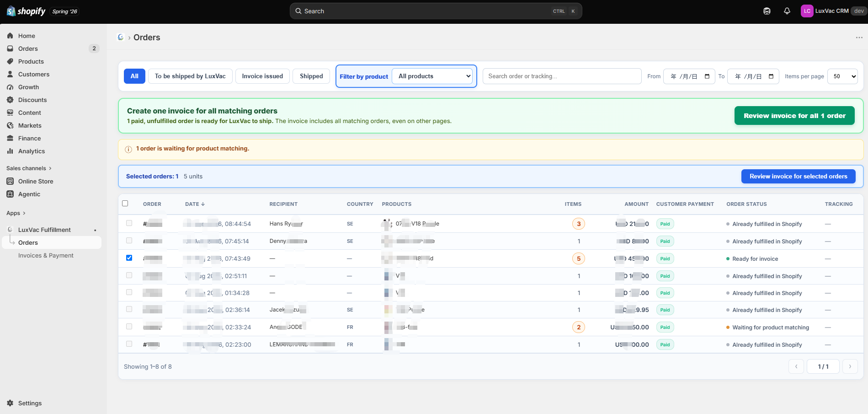868x414 pixels.
Task: Click the Discounts icon in sidebar
Action: [10, 100]
